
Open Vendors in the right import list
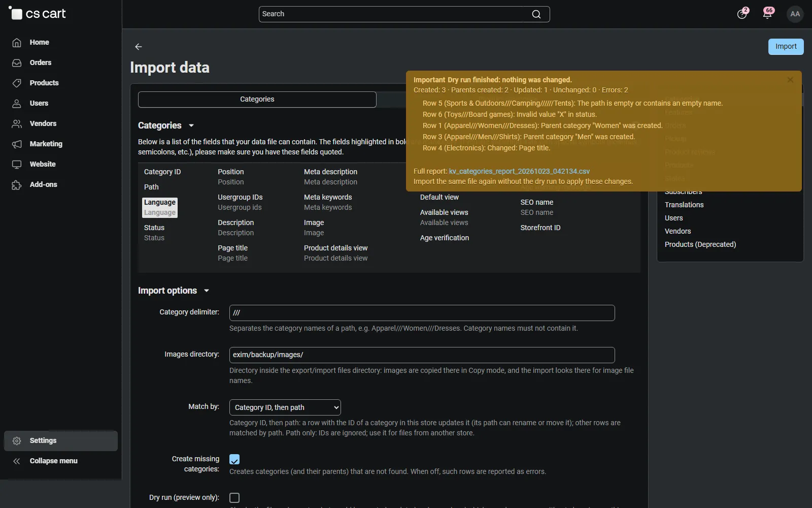point(678,231)
